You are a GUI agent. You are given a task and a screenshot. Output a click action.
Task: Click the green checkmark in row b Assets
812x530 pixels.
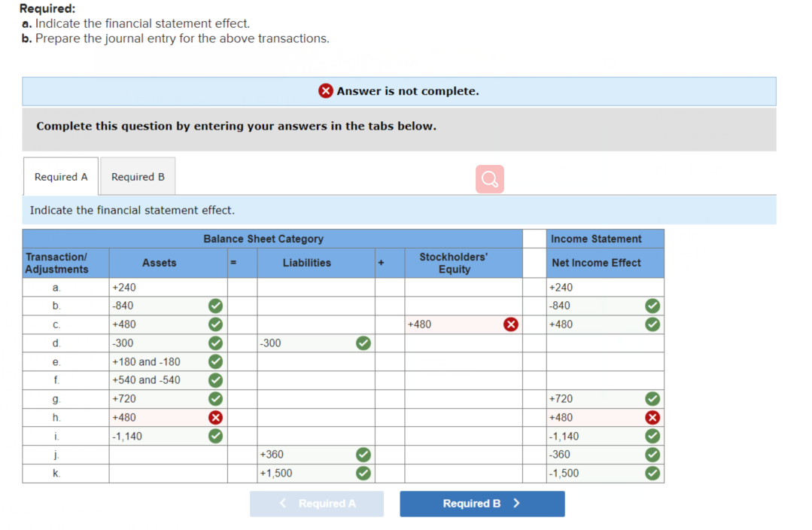215,306
